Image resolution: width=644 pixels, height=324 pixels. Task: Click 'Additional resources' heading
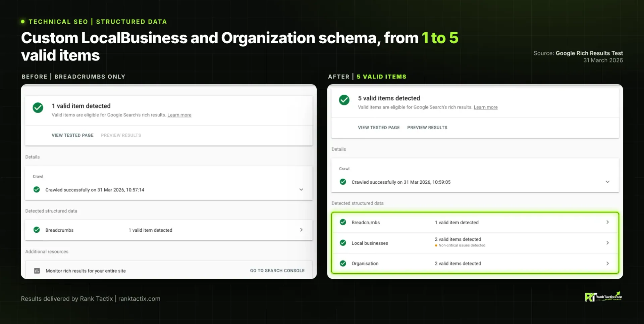tap(47, 251)
